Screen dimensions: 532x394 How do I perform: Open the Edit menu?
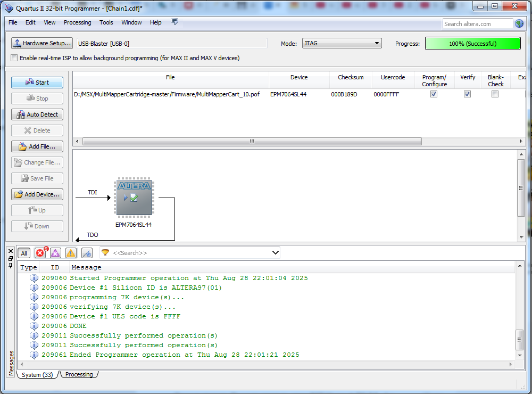click(x=30, y=22)
